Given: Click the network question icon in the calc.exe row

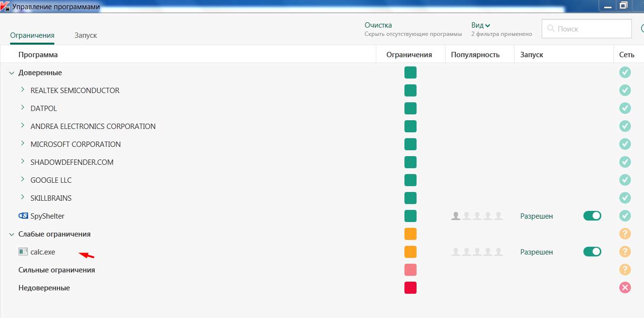Looking at the screenshot, I should [x=625, y=252].
